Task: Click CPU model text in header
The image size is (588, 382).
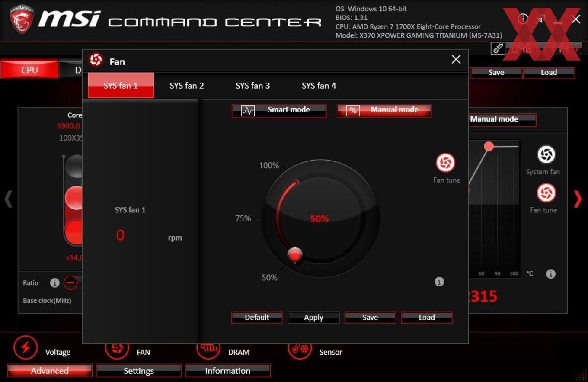Action: (x=408, y=26)
